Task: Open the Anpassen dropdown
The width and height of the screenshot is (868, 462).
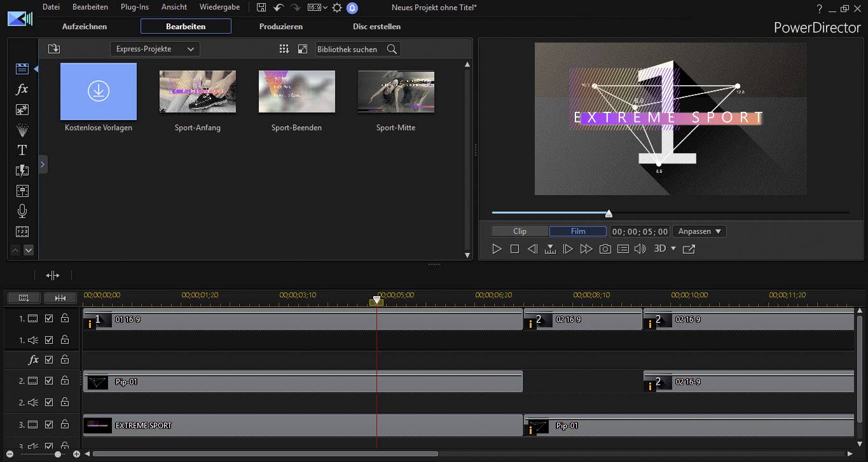Action: coord(699,231)
